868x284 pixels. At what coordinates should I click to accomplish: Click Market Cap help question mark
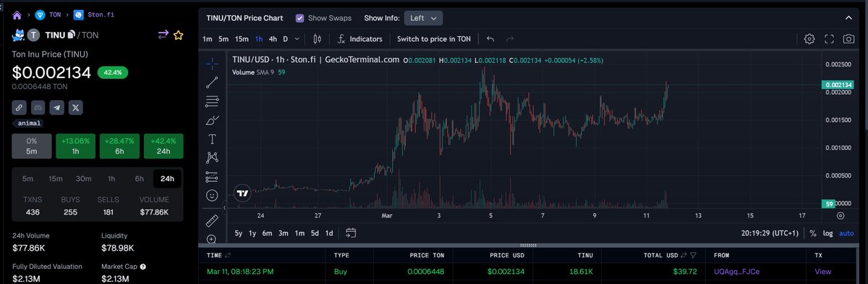coord(142,267)
